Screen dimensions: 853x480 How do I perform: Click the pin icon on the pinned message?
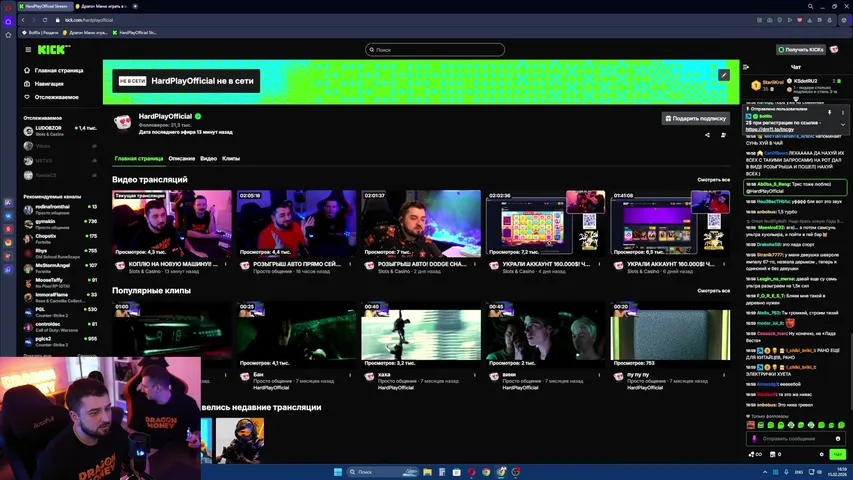coord(829,112)
